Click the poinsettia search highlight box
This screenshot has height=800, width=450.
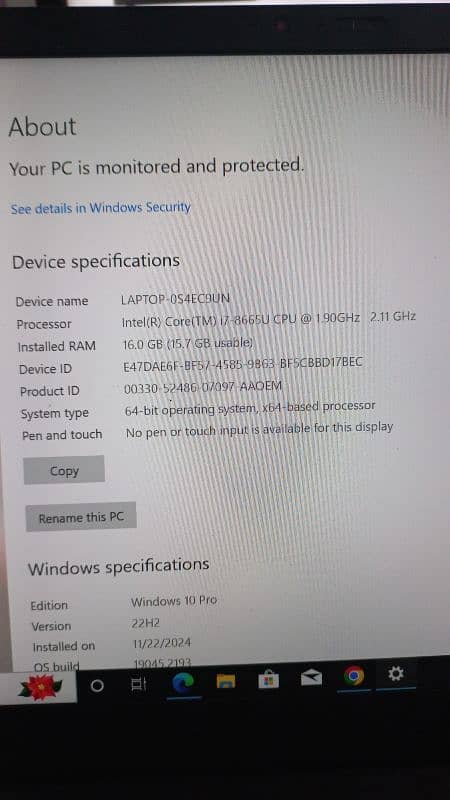[x=39, y=688]
